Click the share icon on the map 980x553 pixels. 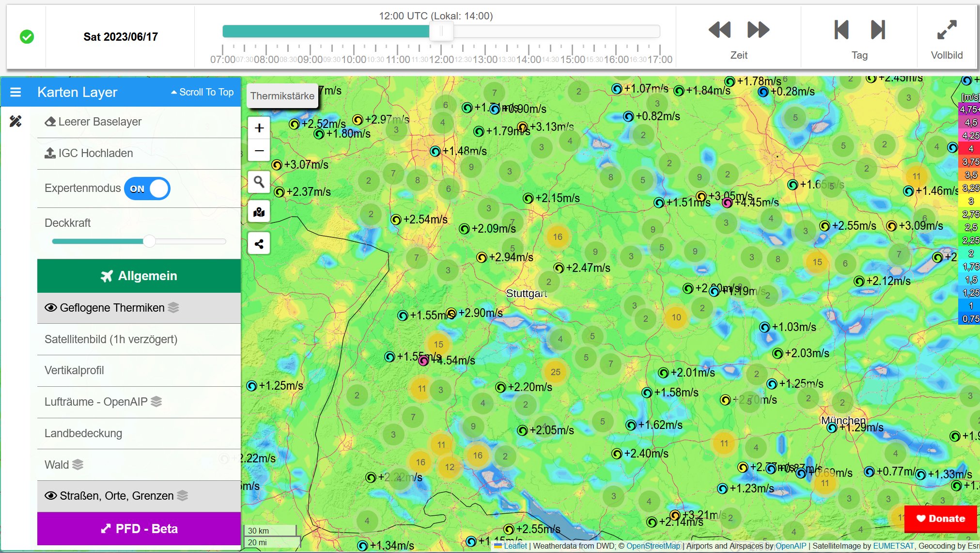(x=259, y=243)
